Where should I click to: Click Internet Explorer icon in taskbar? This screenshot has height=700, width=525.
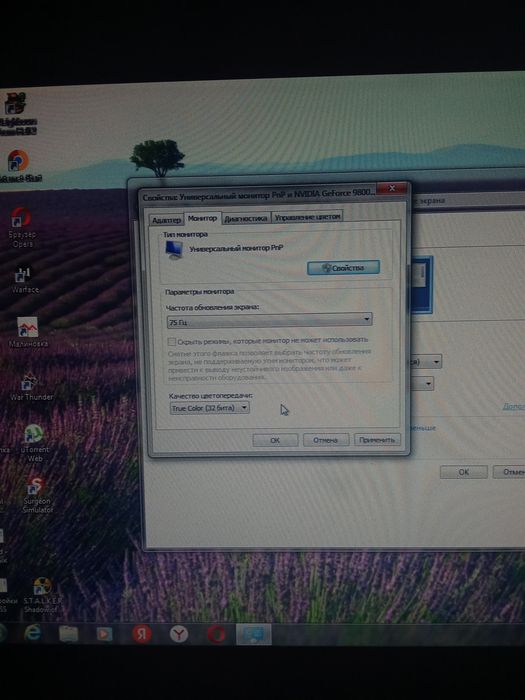click(x=33, y=633)
